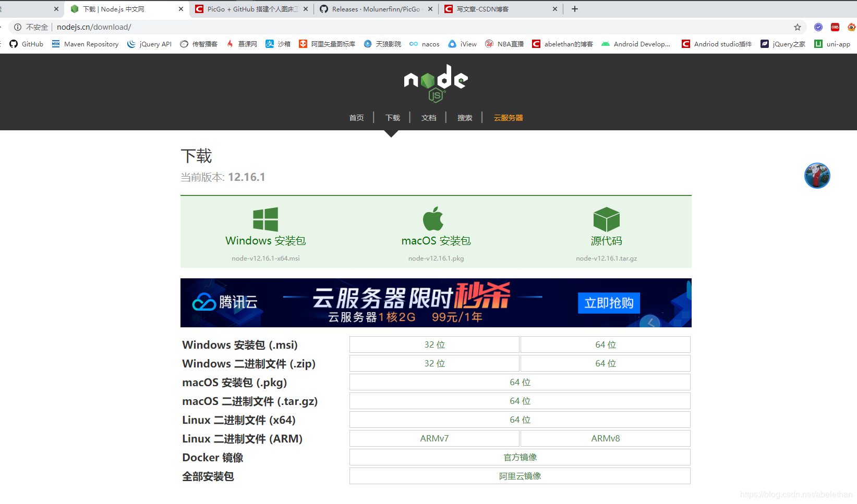Bookmark this page with the star icon
This screenshot has height=504, width=857.
pos(798,27)
